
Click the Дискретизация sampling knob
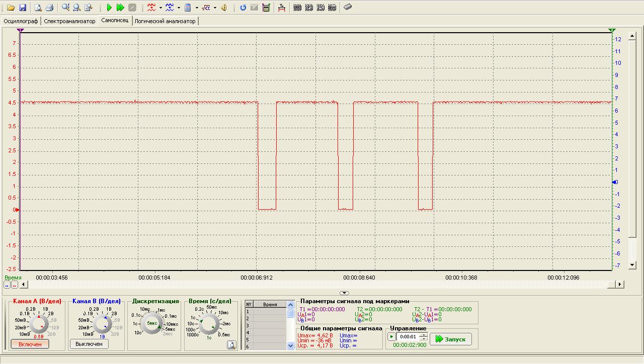click(151, 324)
